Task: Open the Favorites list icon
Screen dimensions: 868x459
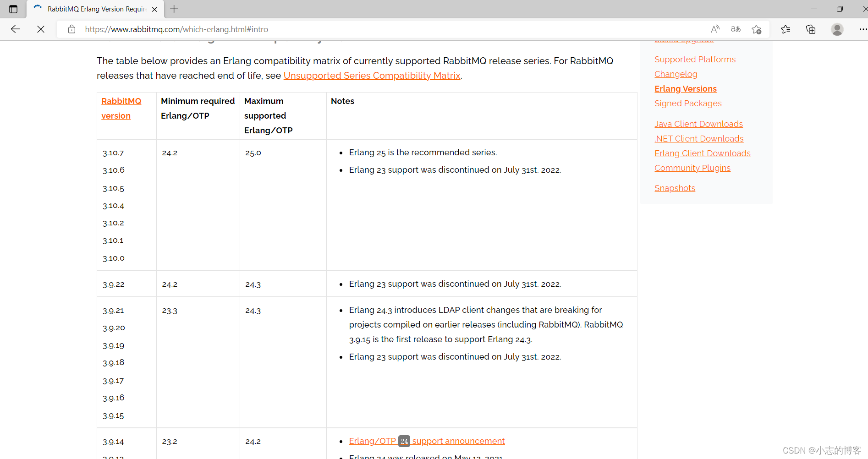Action: [786, 29]
